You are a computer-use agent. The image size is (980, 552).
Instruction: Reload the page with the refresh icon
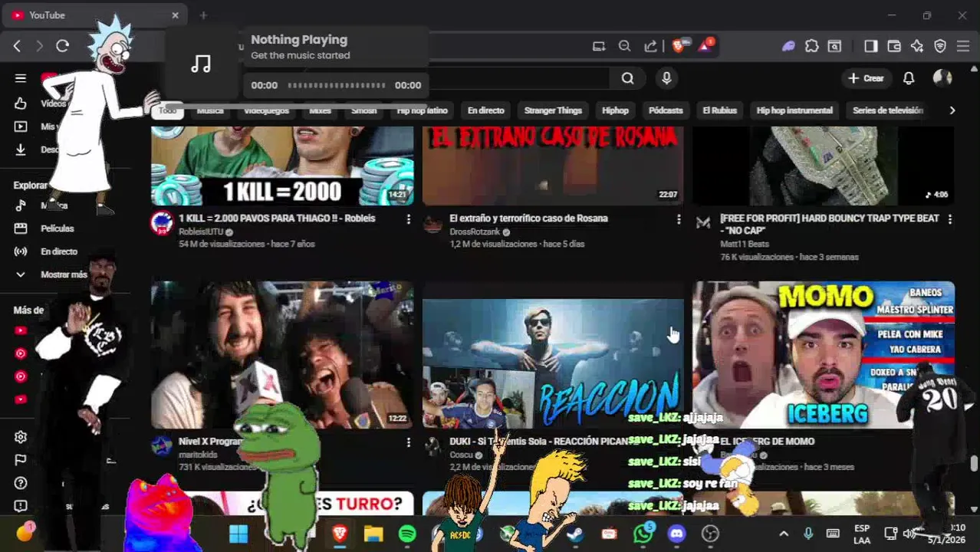click(x=63, y=46)
